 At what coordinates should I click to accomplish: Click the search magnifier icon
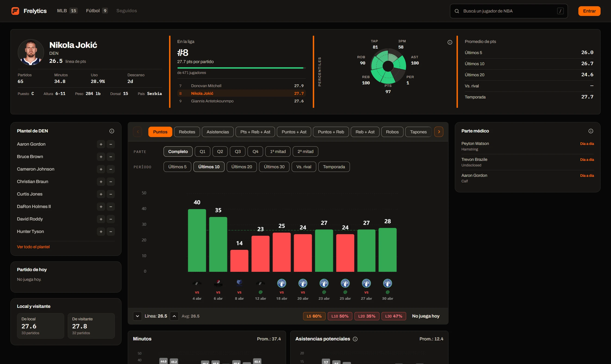coord(457,11)
